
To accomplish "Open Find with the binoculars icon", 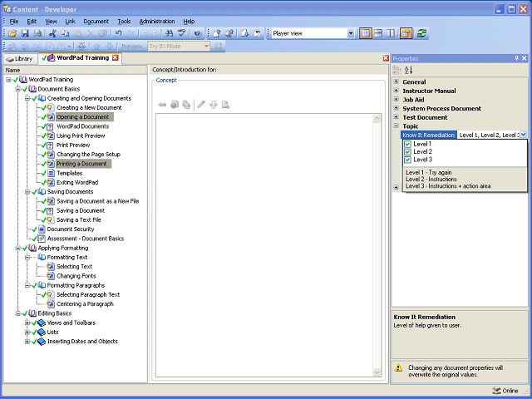I will pyautogui.click(x=169, y=33).
